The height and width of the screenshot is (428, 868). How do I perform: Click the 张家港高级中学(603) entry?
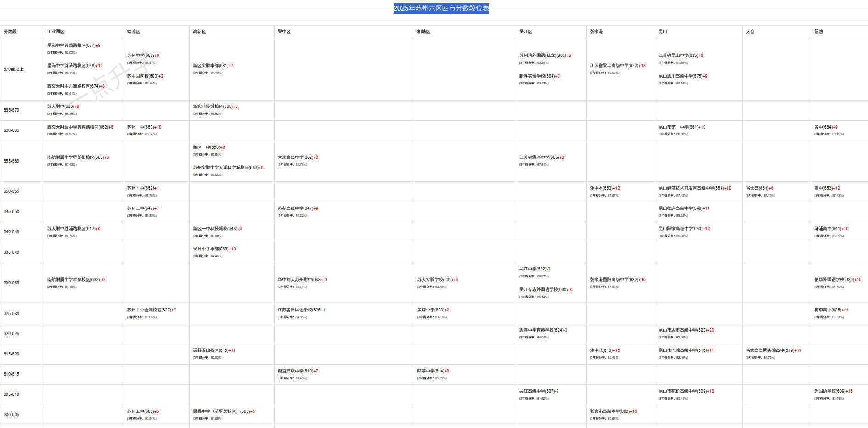pos(613,411)
